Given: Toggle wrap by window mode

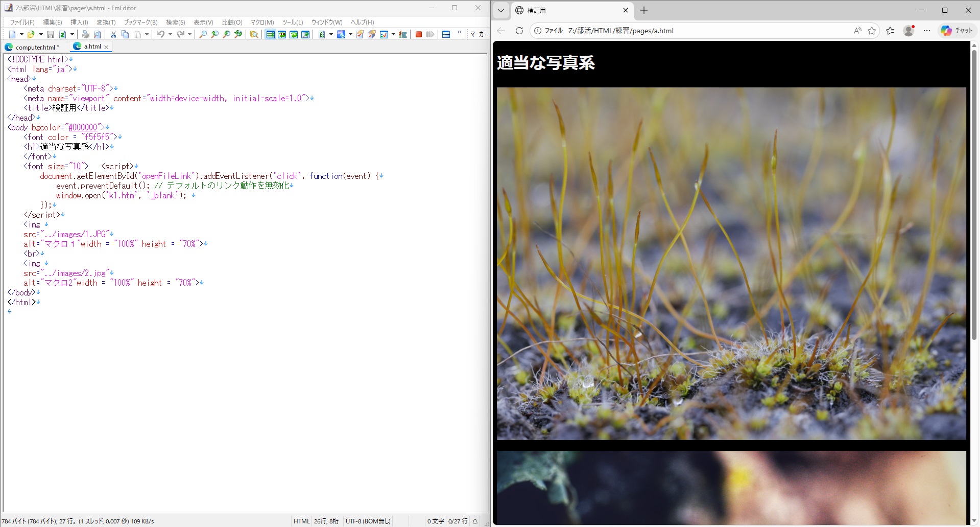Looking at the screenshot, I should tap(294, 34).
